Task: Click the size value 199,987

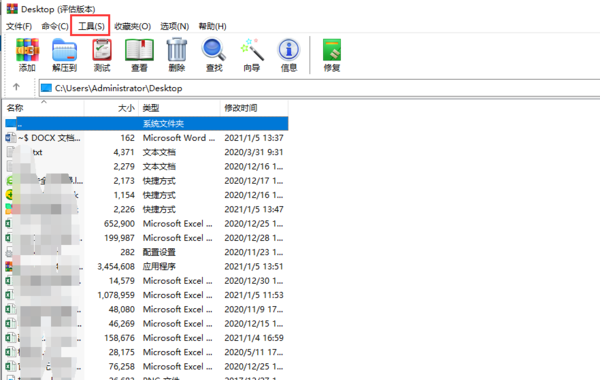Action: click(x=119, y=238)
